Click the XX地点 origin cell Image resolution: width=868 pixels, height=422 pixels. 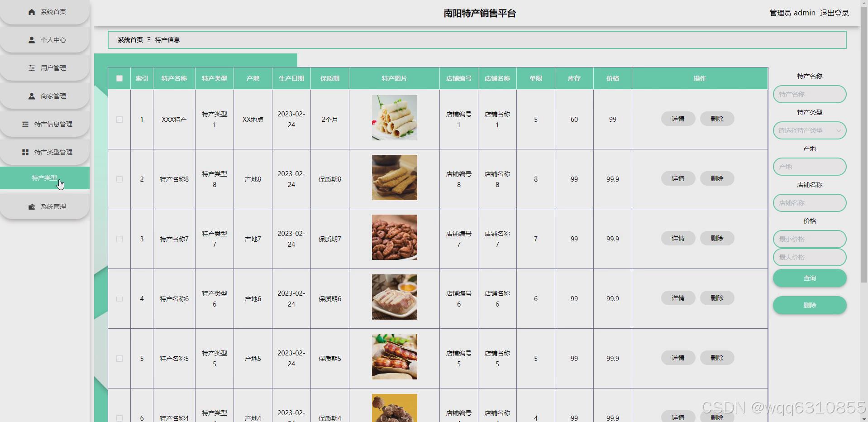point(253,120)
